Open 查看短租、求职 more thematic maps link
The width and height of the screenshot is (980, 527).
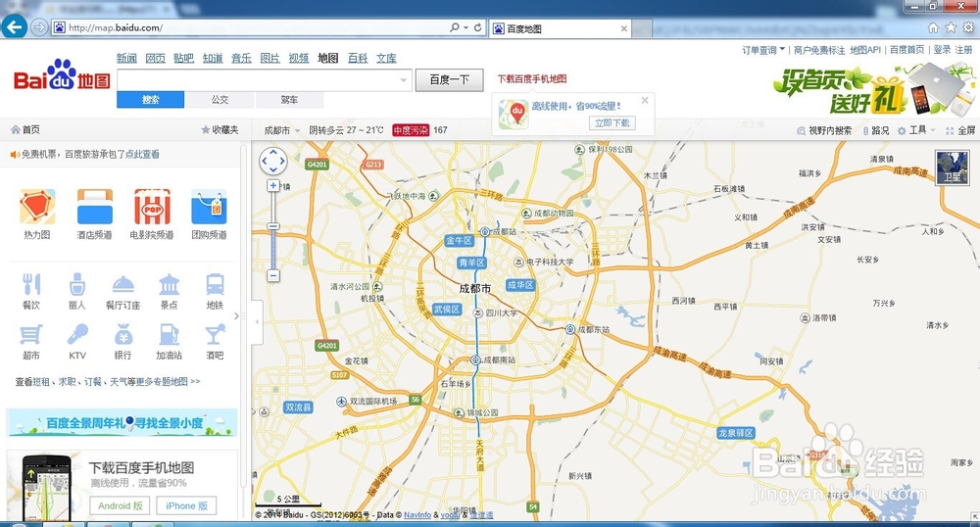[x=108, y=381]
